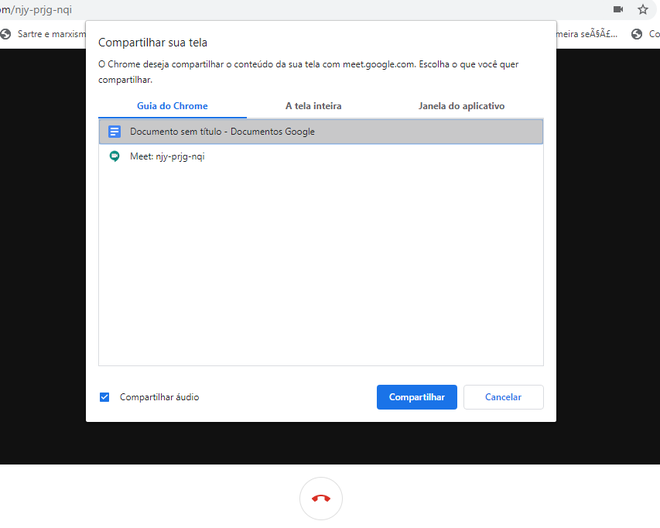Switch to the Guia do Chrome tab
This screenshot has width=660, height=528.
172,106
